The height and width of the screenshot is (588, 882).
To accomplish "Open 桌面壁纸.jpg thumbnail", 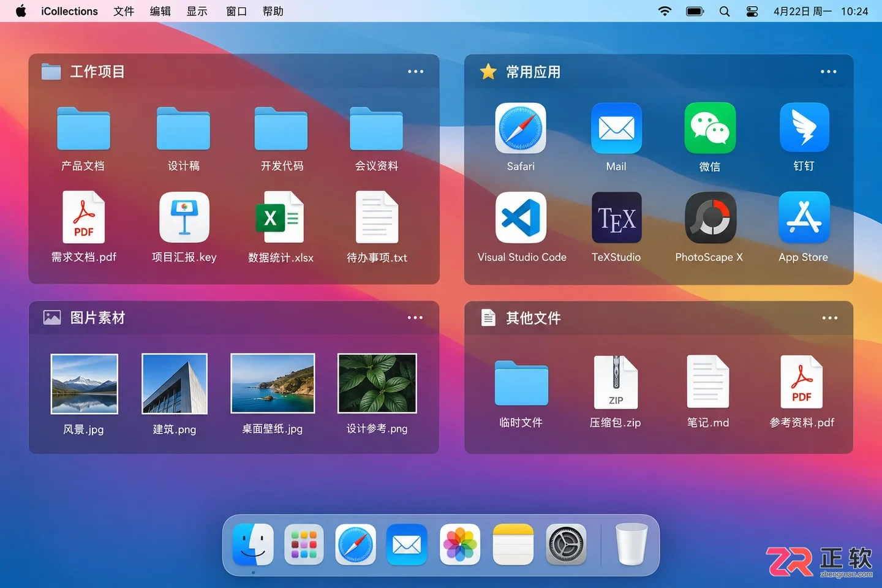I will point(273,383).
